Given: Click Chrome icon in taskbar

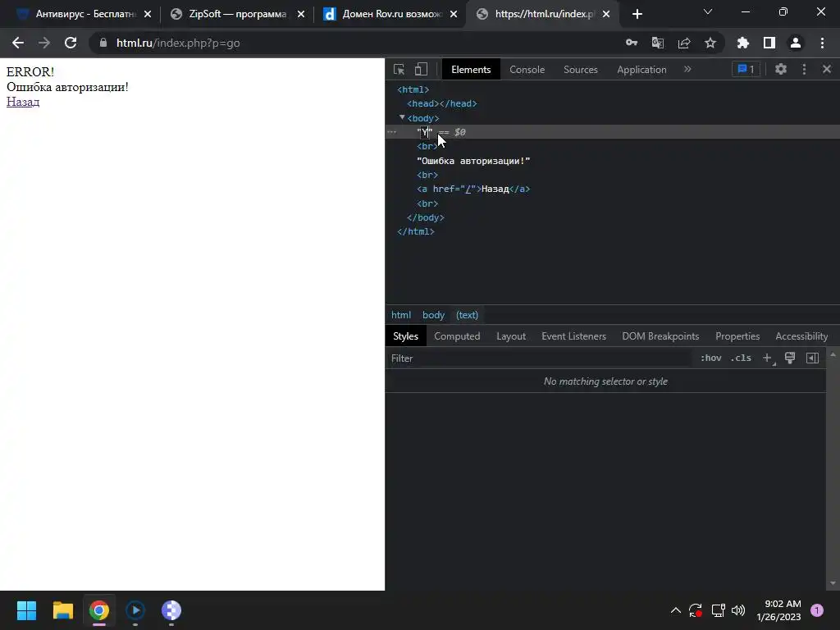Looking at the screenshot, I should coord(99,610).
